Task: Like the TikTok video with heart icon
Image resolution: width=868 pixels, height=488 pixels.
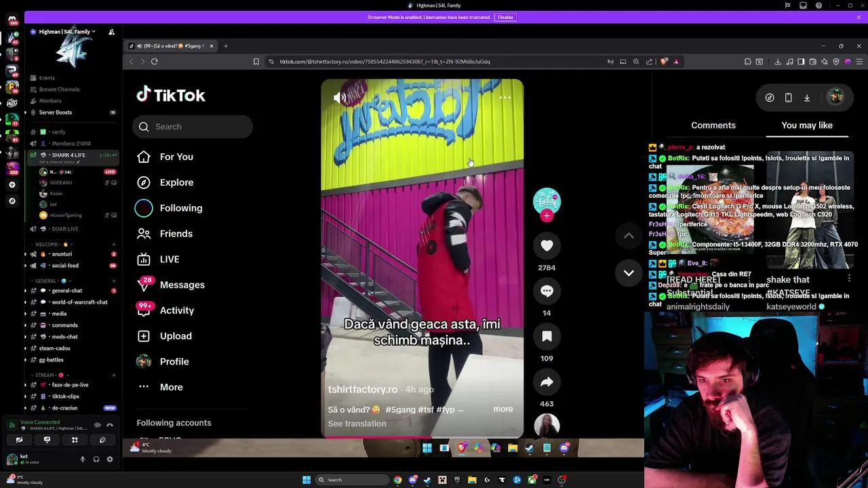Action: pos(547,245)
